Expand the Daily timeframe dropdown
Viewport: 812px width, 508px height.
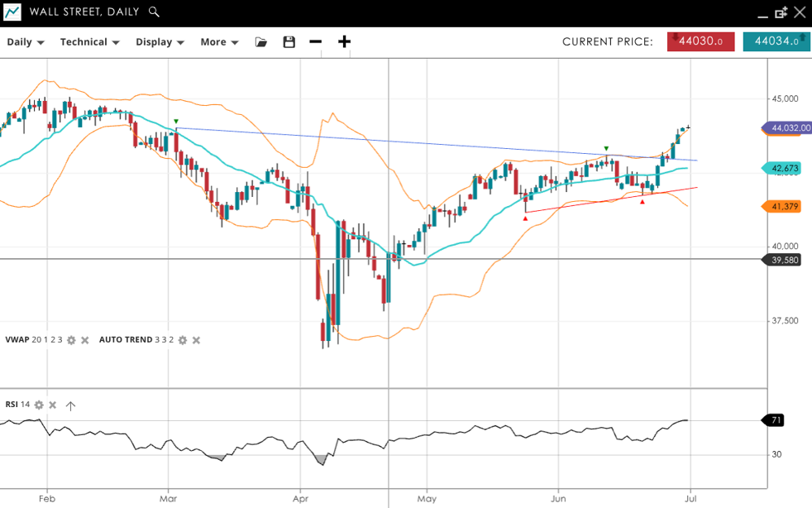tap(26, 42)
